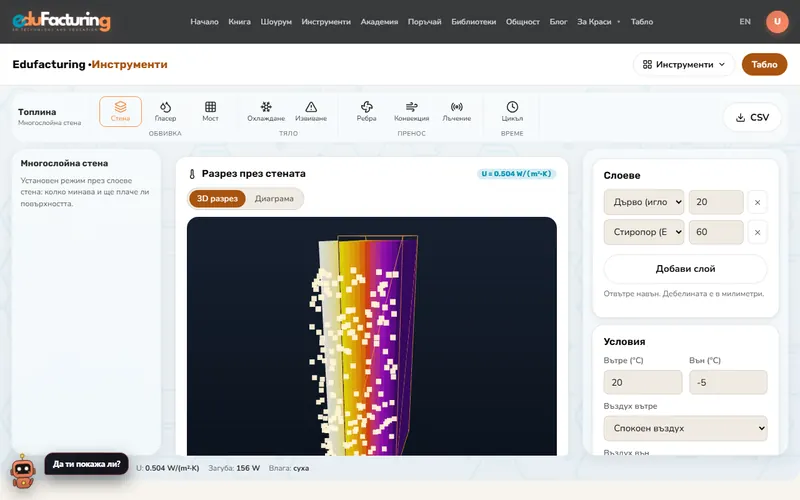The height and width of the screenshot is (500, 800).
Task: Open the Охлаждане cooling tool
Action: tap(266, 111)
